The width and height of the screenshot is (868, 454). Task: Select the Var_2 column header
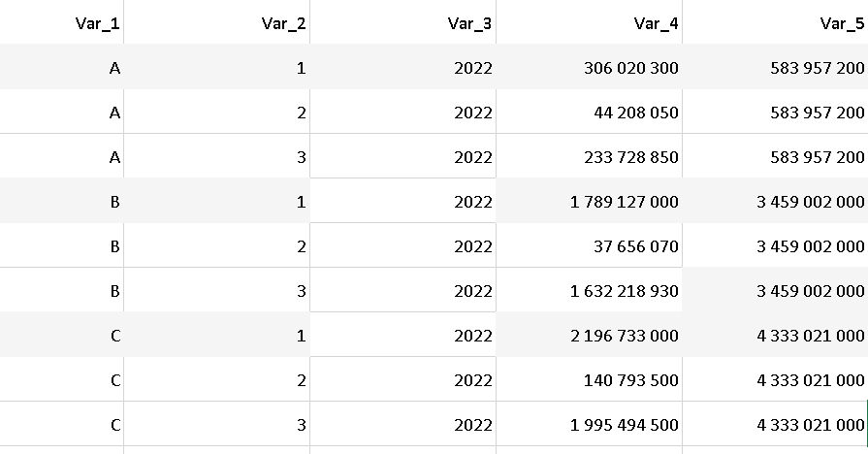click(x=283, y=23)
